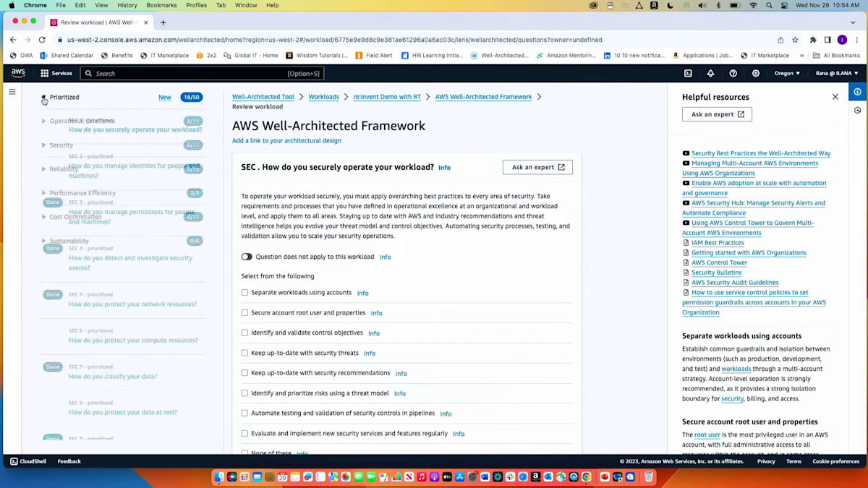The width and height of the screenshot is (868, 488).
Task: Collapse the Prioritized section arrow
Action: [43, 97]
